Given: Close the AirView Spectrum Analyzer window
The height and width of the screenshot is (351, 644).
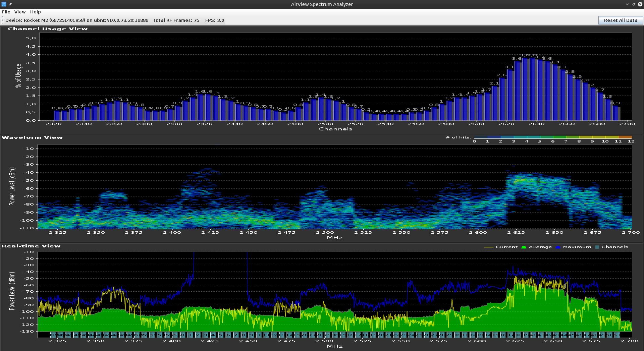Looking at the screenshot, I should point(640,4).
